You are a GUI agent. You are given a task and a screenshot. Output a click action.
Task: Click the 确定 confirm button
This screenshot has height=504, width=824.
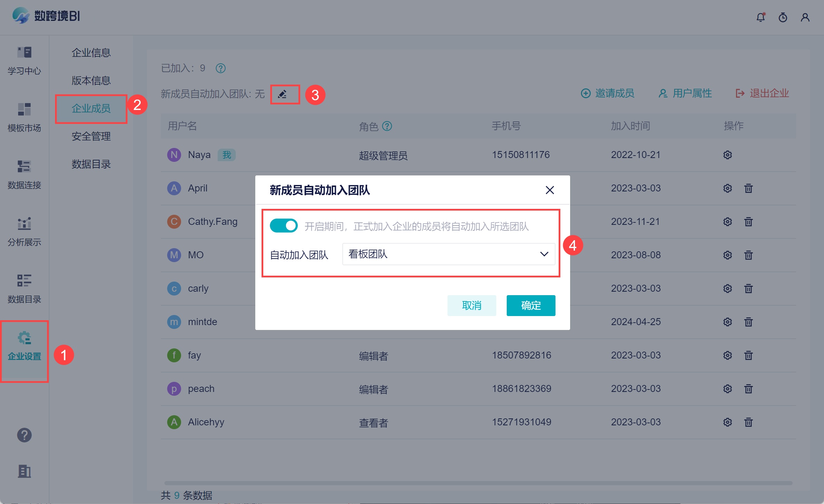(x=531, y=306)
